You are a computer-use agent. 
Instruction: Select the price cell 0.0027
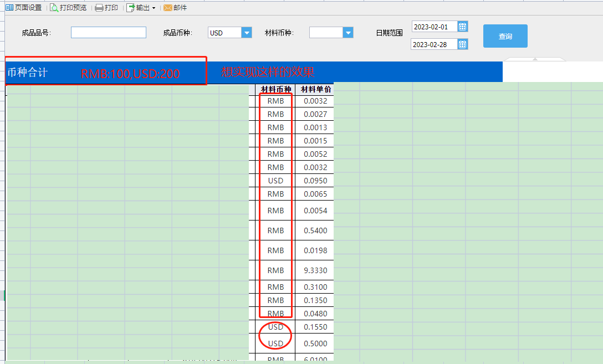[315, 114]
